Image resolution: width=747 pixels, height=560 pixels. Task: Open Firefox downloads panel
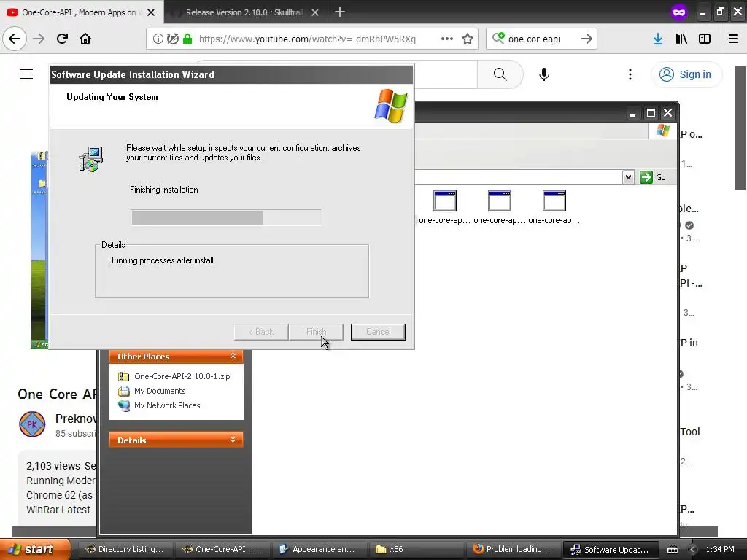coord(658,39)
